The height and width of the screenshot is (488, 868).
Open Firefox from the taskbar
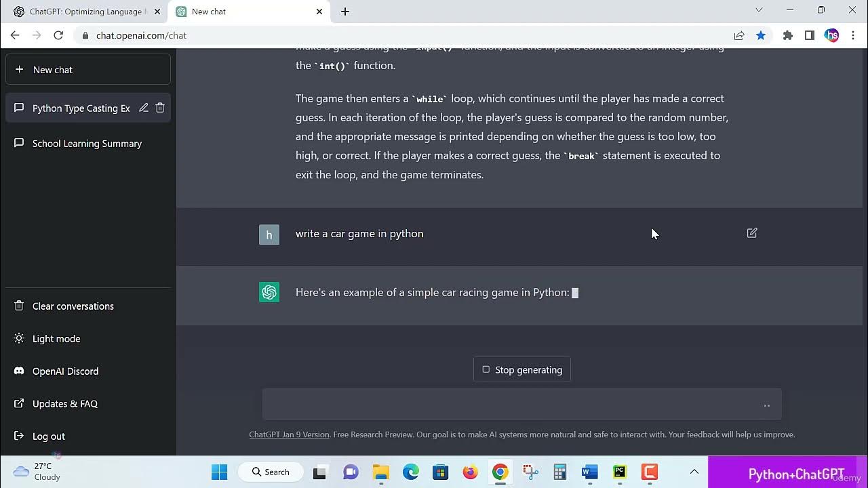[470, 472]
